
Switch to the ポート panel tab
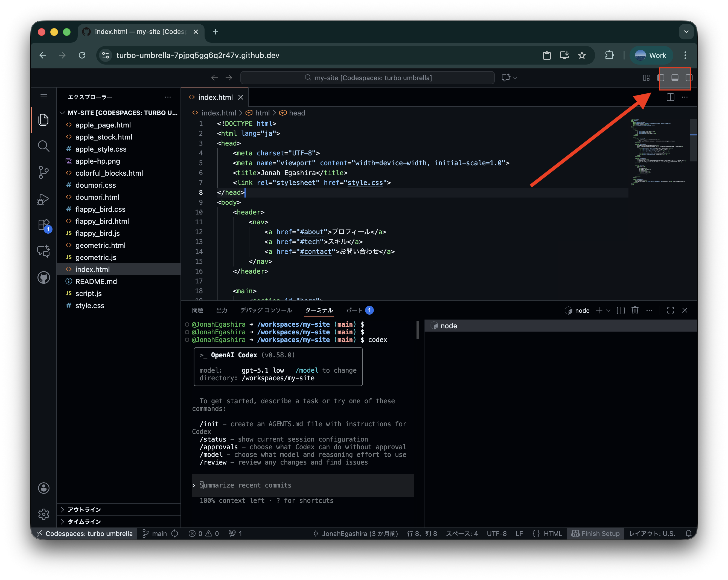[354, 311]
